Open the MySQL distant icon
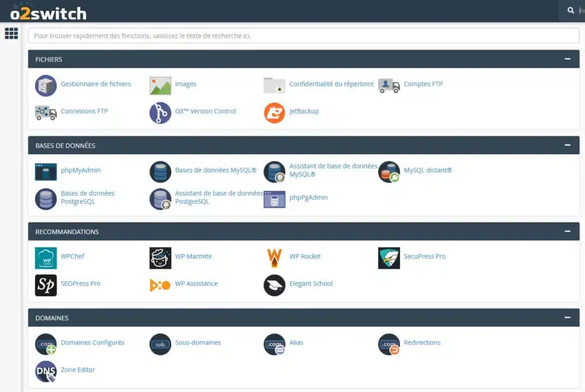Viewport: 585px width, 392px height. [x=389, y=172]
